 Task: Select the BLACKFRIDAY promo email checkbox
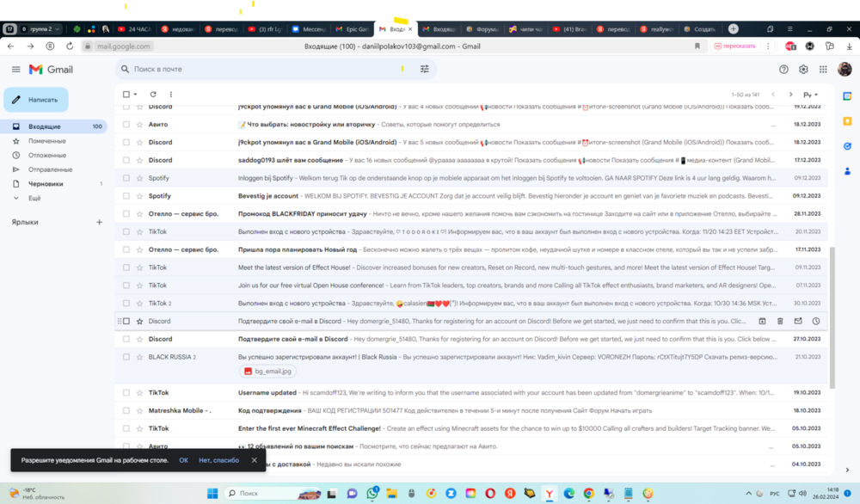coord(126,214)
